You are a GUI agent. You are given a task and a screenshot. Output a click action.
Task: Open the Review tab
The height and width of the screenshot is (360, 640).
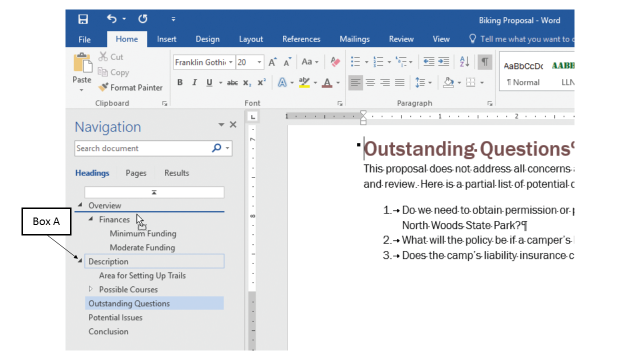401,39
